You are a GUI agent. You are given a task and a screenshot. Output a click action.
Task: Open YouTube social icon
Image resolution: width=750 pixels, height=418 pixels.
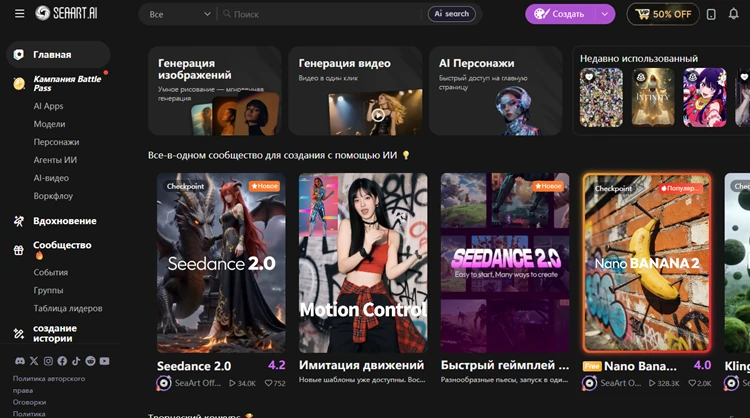coord(104,361)
